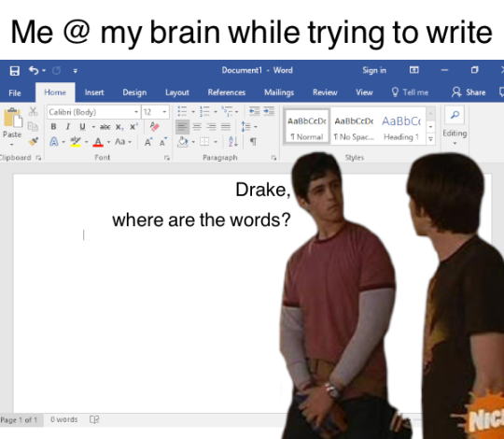
Task: Align text left
Action: pyautogui.click(x=183, y=127)
